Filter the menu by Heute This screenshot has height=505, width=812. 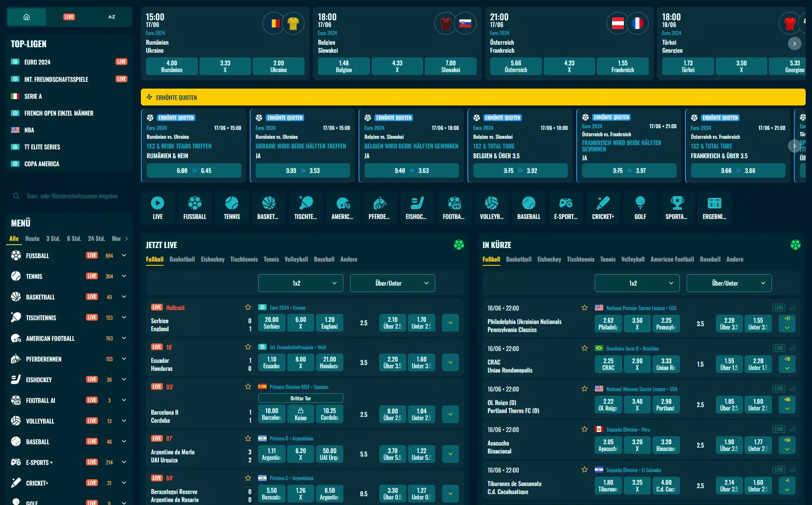[32, 238]
